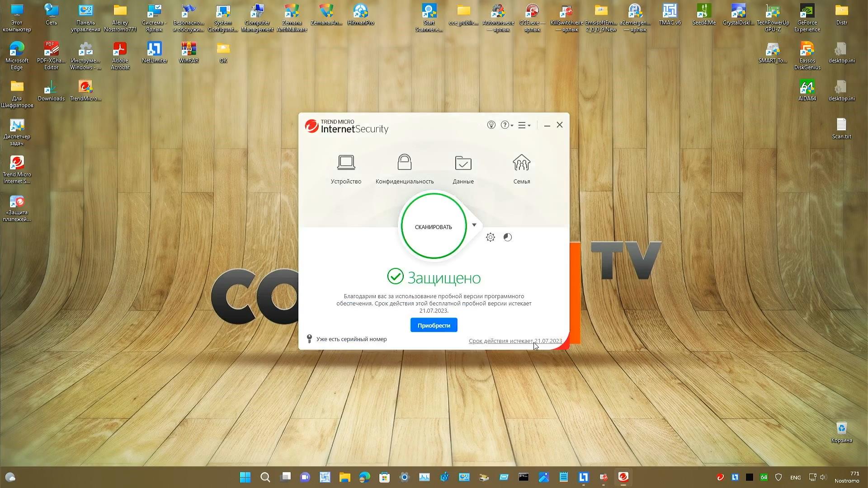Click the key icon for serial number
Image resolution: width=868 pixels, height=488 pixels.
(309, 339)
